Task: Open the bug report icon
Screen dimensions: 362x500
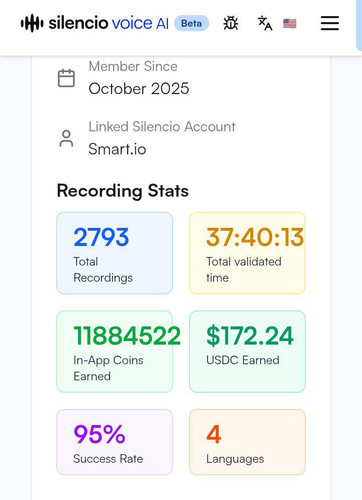Action: coord(231,23)
